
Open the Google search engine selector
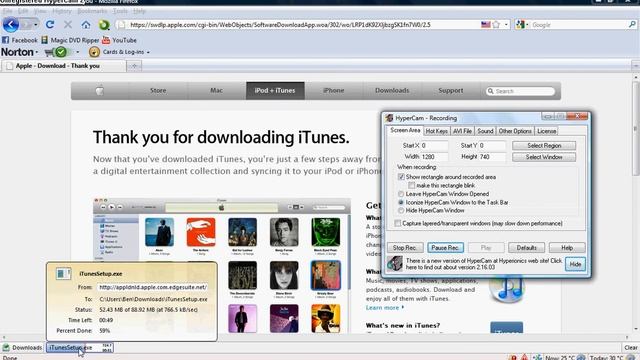(x=522, y=25)
